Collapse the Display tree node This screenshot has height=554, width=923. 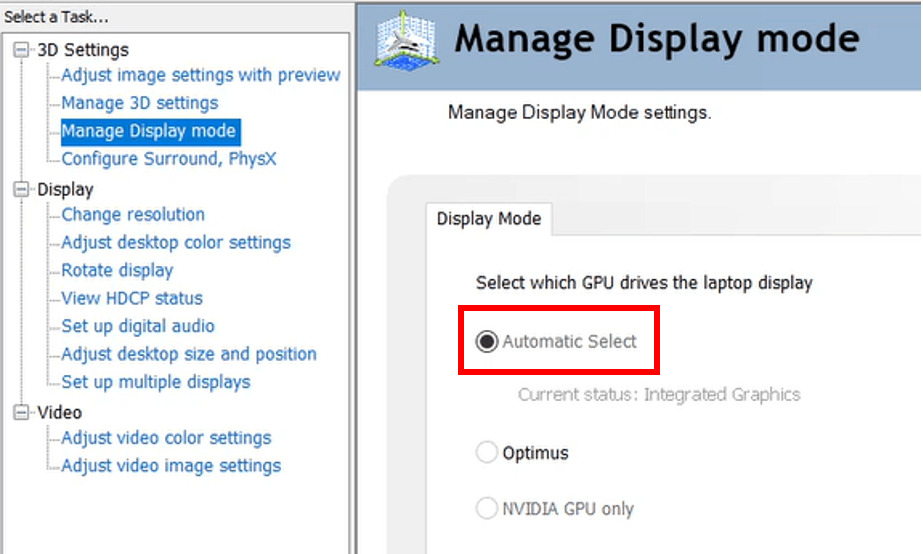point(22,189)
